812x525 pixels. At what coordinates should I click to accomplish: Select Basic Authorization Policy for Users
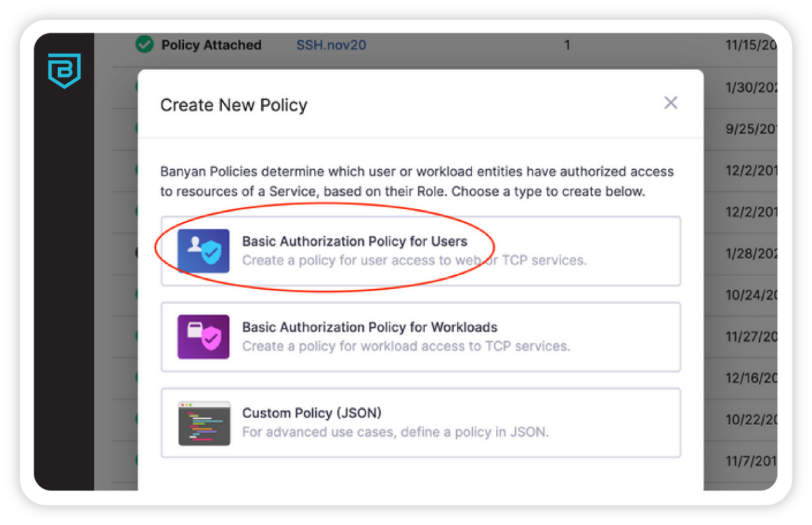(421, 251)
